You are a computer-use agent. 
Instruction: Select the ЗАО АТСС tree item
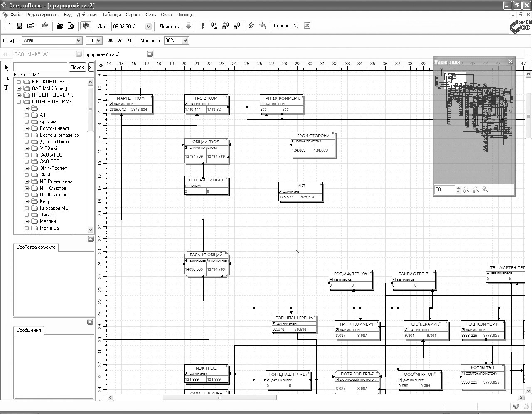[x=51, y=155]
